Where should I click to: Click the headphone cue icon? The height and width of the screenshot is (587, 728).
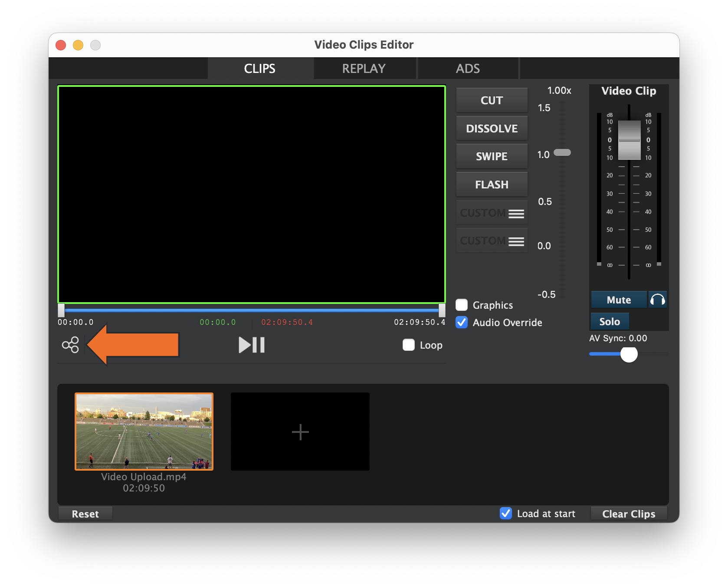click(x=658, y=300)
